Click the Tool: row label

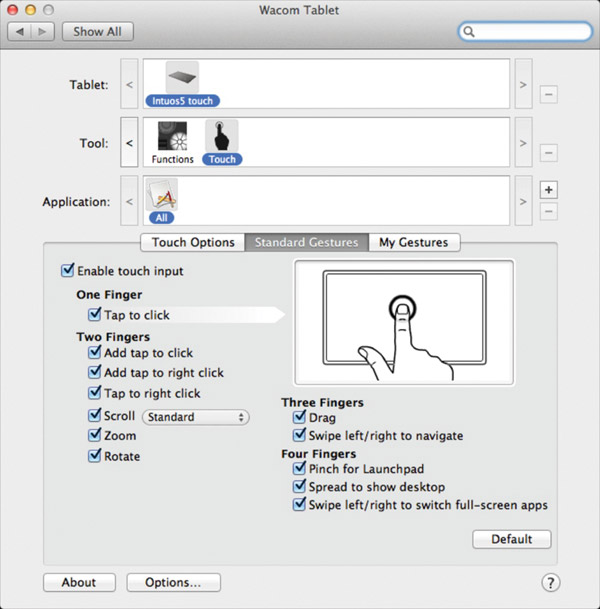[94, 143]
